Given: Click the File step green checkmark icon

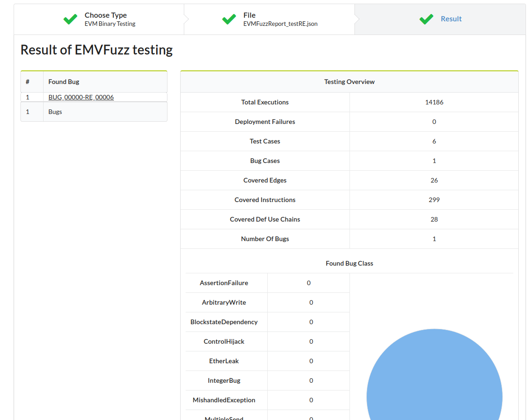Looking at the screenshot, I should 229,19.
